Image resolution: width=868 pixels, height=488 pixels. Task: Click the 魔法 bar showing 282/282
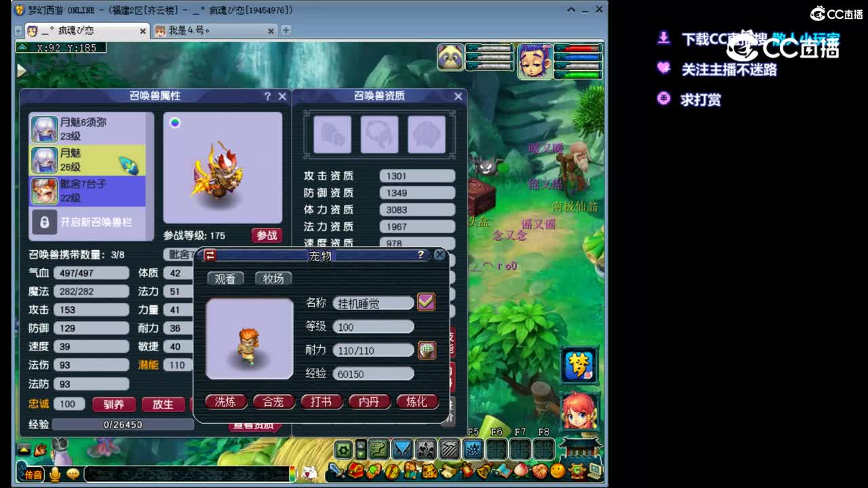point(91,291)
